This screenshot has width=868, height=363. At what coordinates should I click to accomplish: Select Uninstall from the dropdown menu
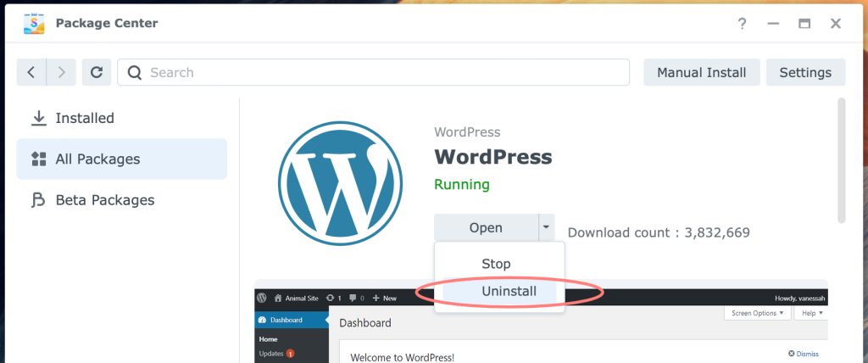(x=509, y=291)
